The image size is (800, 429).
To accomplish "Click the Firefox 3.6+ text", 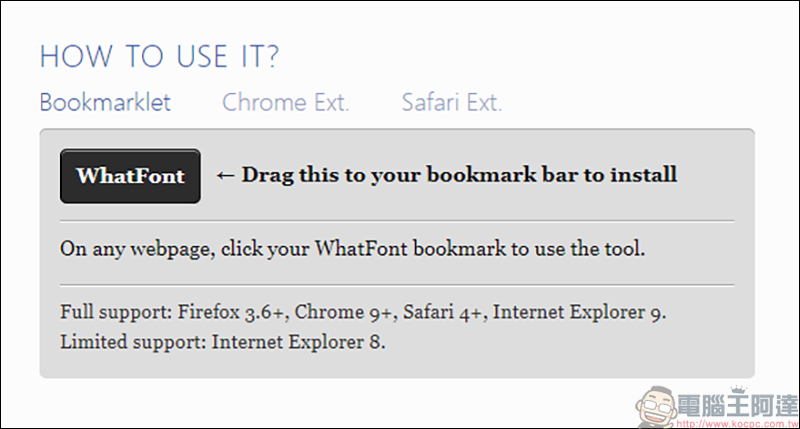I will 233,312.
